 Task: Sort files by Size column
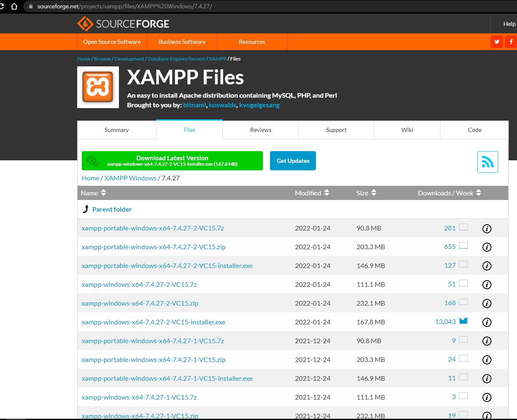(366, 193)
